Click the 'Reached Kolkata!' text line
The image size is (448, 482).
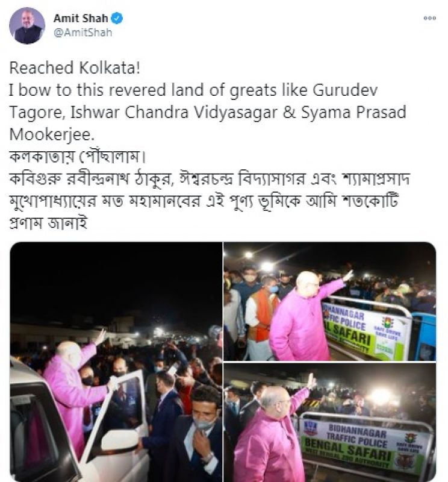coord(75,67)
